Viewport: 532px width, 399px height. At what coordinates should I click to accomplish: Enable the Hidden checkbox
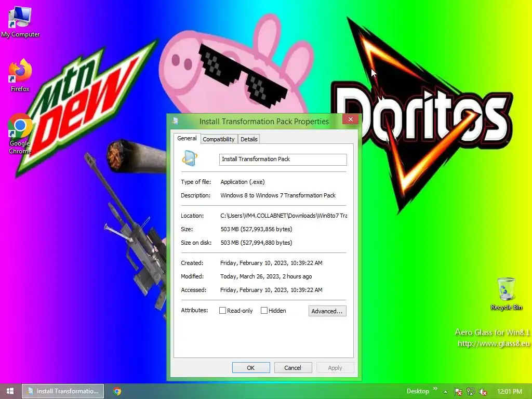[264, 311]
